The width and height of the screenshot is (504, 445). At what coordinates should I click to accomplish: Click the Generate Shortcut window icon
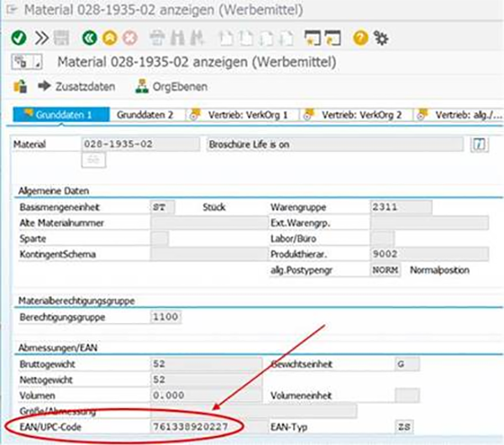(333, 38)
